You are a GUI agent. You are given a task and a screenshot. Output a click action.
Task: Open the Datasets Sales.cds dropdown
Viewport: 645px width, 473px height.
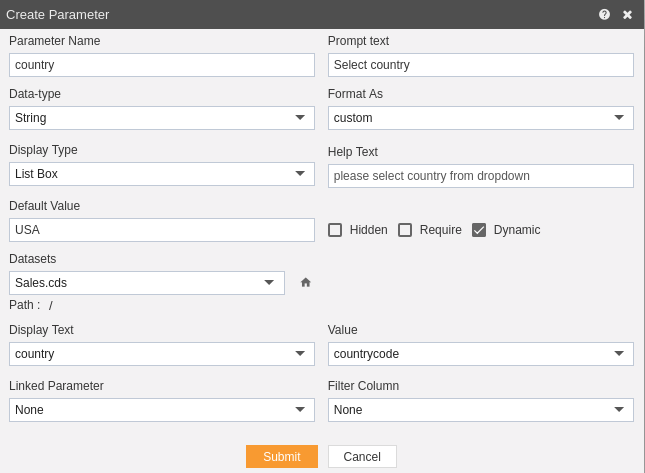tap(147, 283)
